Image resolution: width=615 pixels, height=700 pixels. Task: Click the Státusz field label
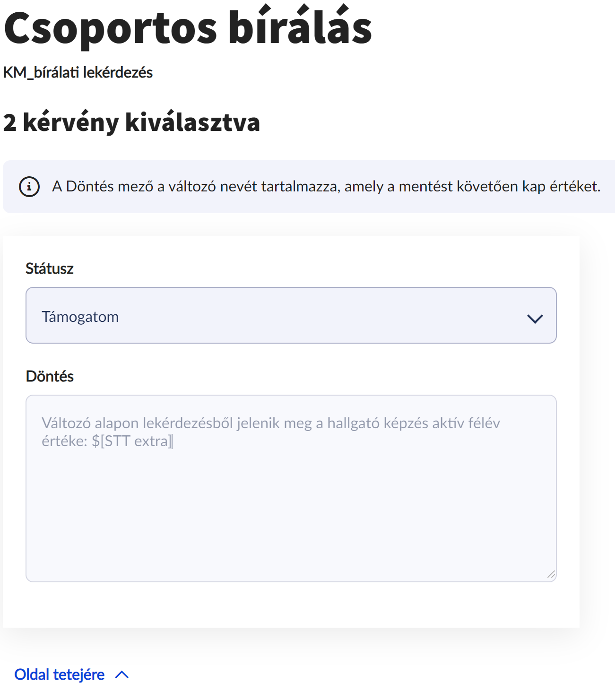pos(50,268)
